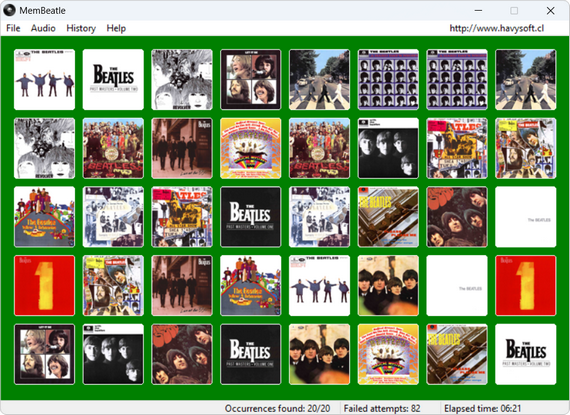
Task: Click the 'Occurrences found: 20/20' status text
Action: pyautogui.click(x=277, y=408)
